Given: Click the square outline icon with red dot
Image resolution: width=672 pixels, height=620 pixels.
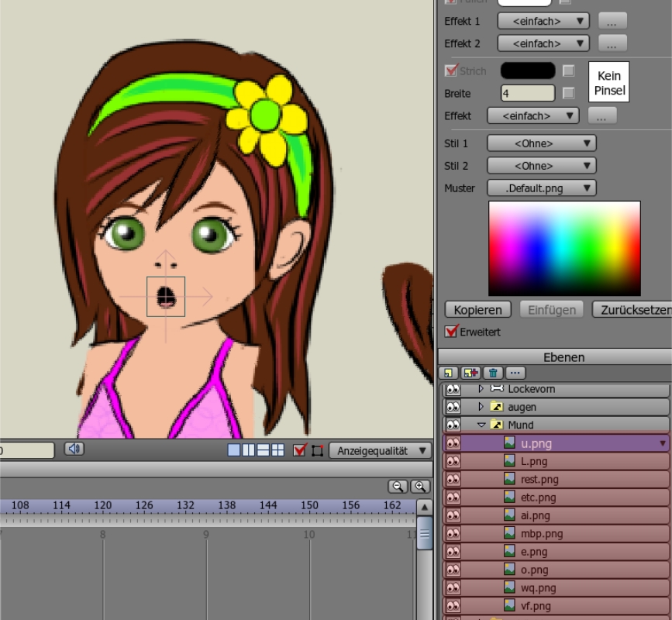Looking at the screenshot, I should 317,451.
